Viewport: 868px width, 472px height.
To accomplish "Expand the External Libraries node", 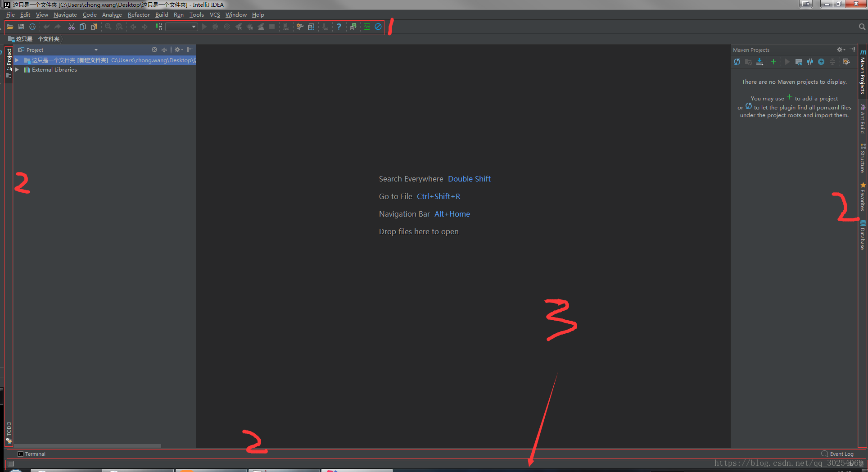I will (x=17, y=70).
